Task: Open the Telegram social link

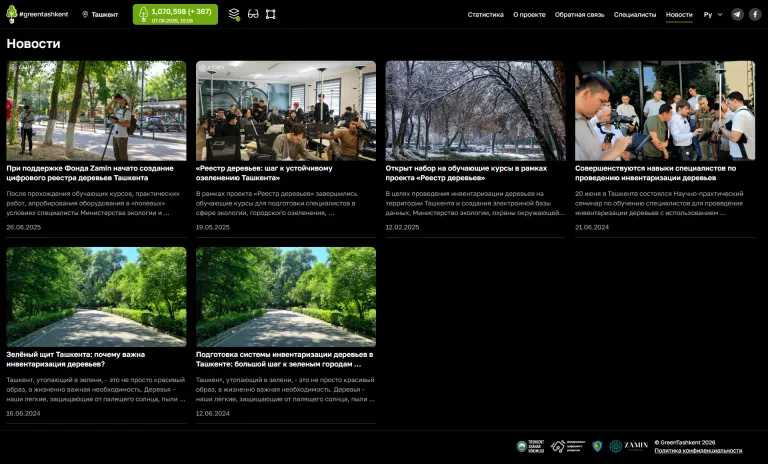Action: tap(737, 14)
